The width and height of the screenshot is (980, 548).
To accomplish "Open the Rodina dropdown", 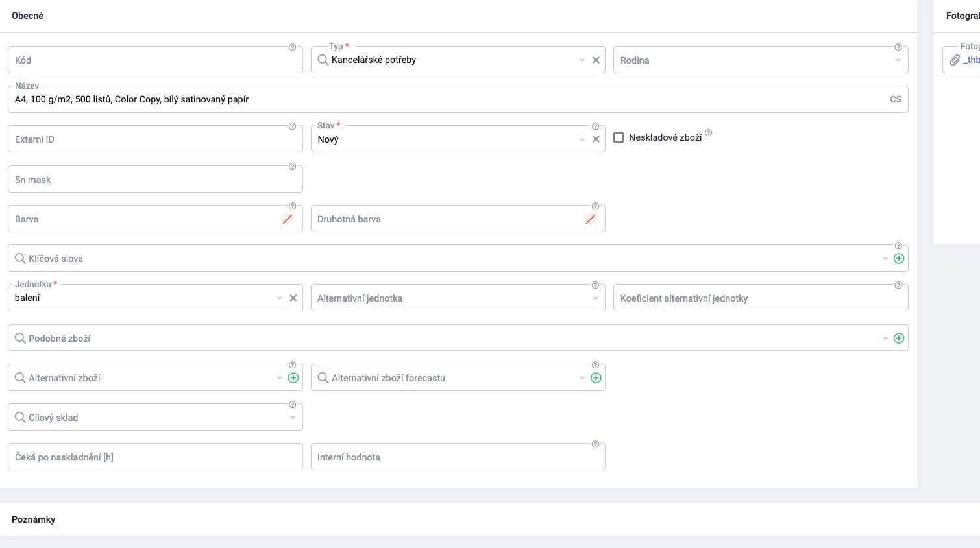I will pos(898,60).
